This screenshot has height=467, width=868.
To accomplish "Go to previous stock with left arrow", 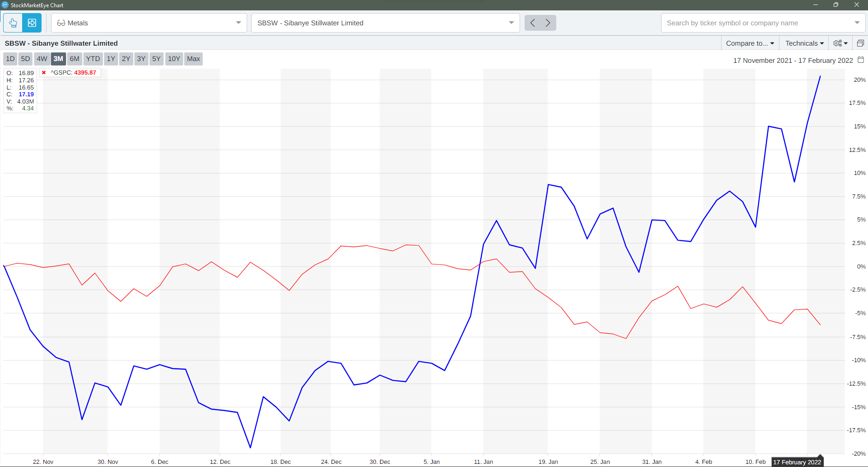I will point(533,23).
